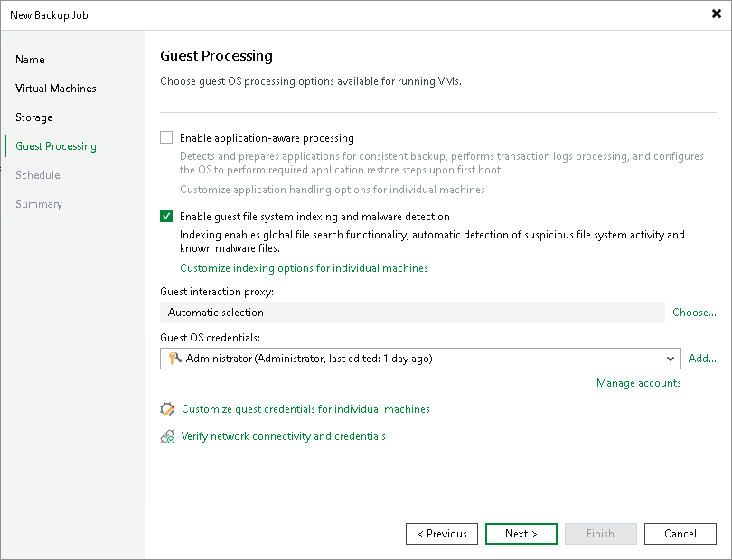The image size is (732, 560).
Task: Uncheck guest file system indexing checkbox
Action: [166, 216]
